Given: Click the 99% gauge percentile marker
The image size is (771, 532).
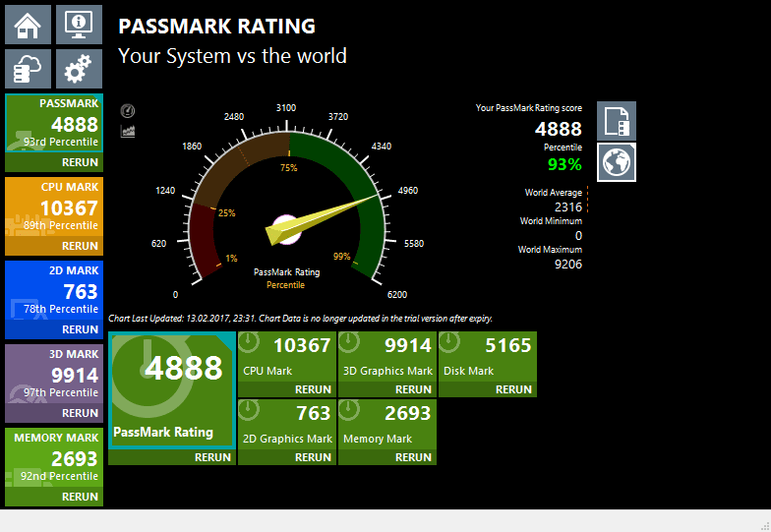Looking at the screenshot, I should (342, 256).
